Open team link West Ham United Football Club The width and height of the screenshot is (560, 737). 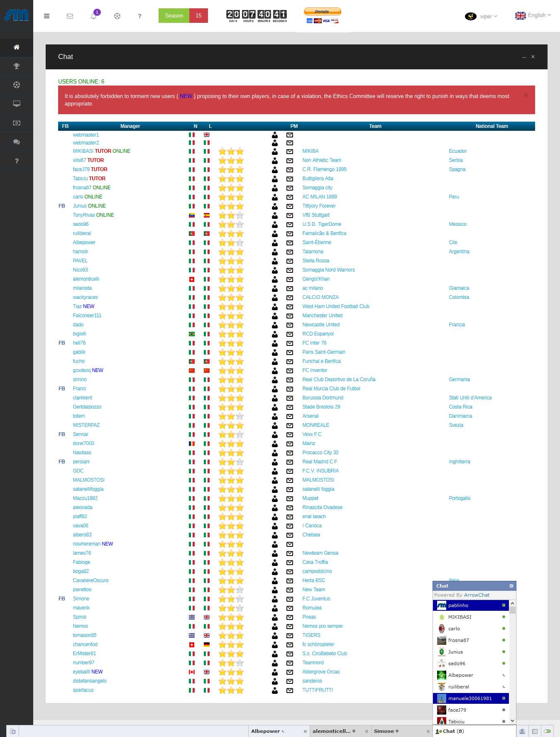(336, 306)
